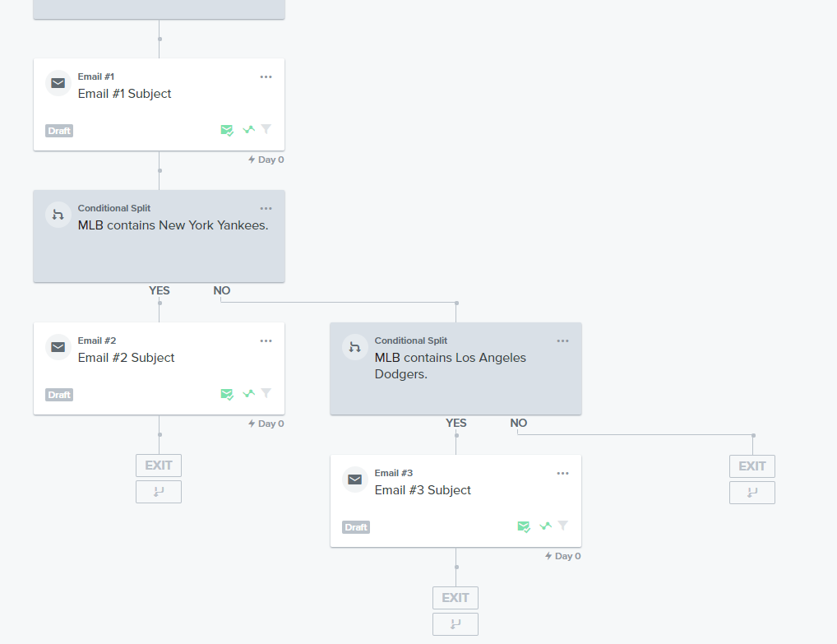Click connector node between Email #1 and Yankees split
The height and width of the screenshot is (644, 837).
pyautogui.click(x=160, y=171)
